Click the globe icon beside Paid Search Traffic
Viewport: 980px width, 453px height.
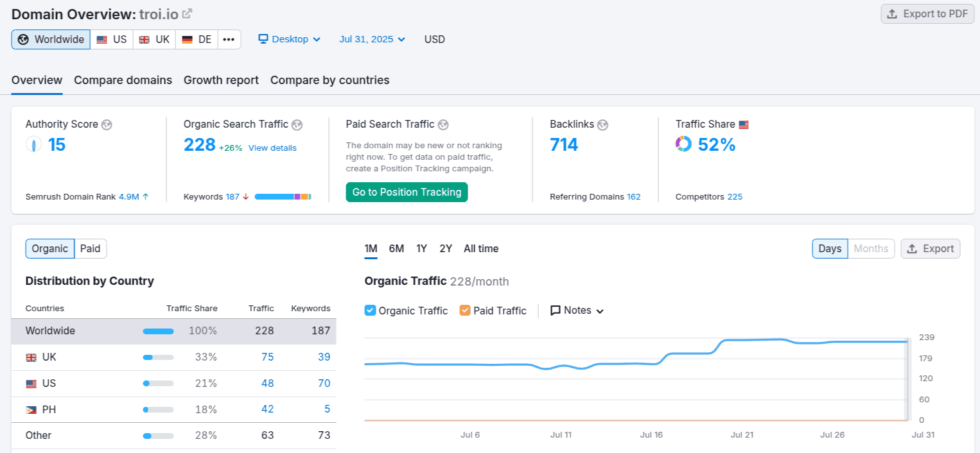(443, 124)
